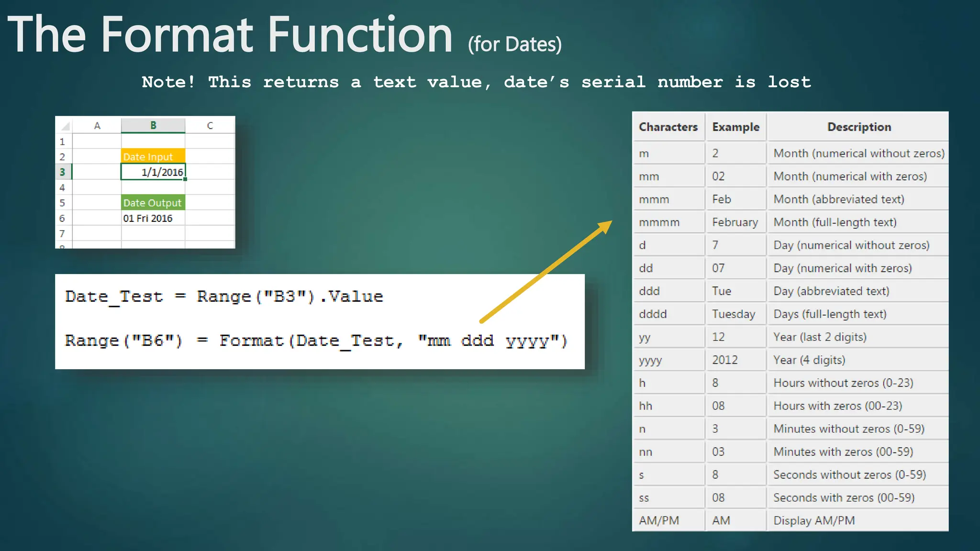Click the 'Note! This returns a text value' line
Image resolution: width=980 pixels, height=551 pixels.
[477, 82]
